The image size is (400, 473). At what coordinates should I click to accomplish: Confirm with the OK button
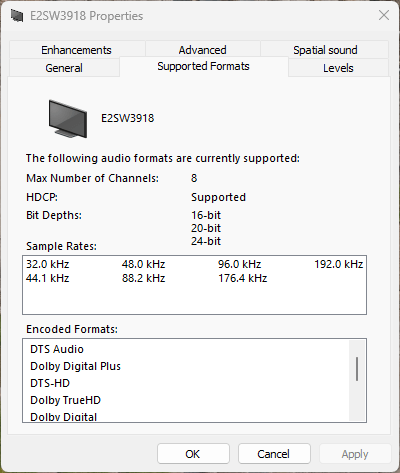[193, 454]
